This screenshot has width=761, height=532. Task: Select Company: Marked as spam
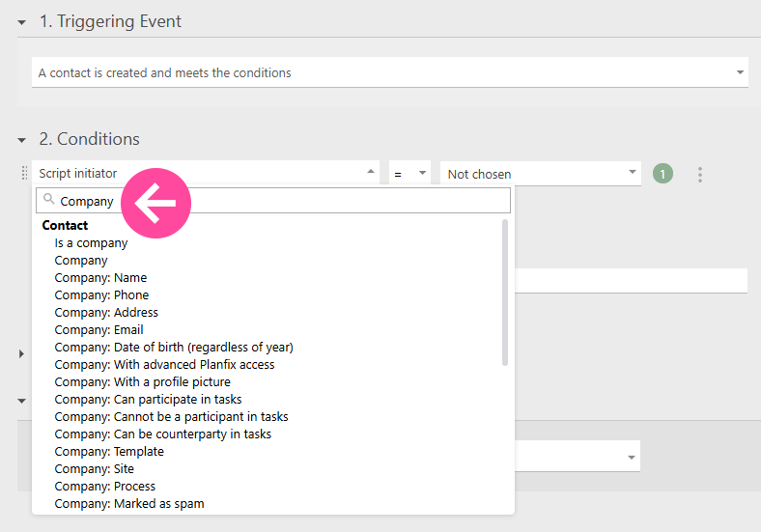click(128, 504)
